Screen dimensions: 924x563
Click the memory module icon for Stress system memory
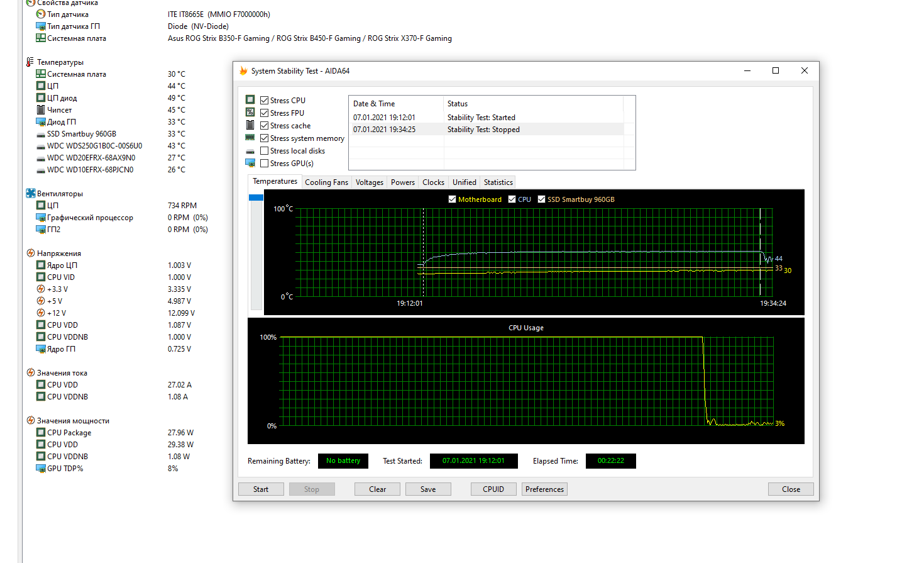coord(250,137)
